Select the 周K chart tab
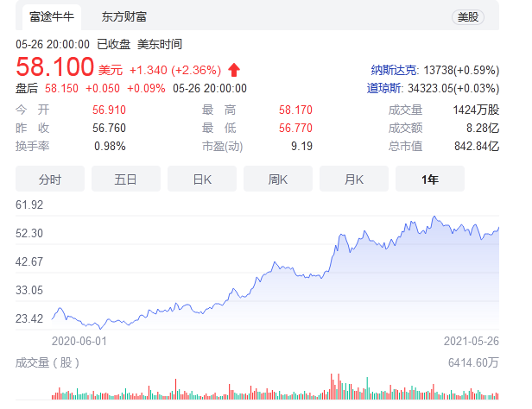The height and width of the screenshot is (409, 532). coord(278,179)
